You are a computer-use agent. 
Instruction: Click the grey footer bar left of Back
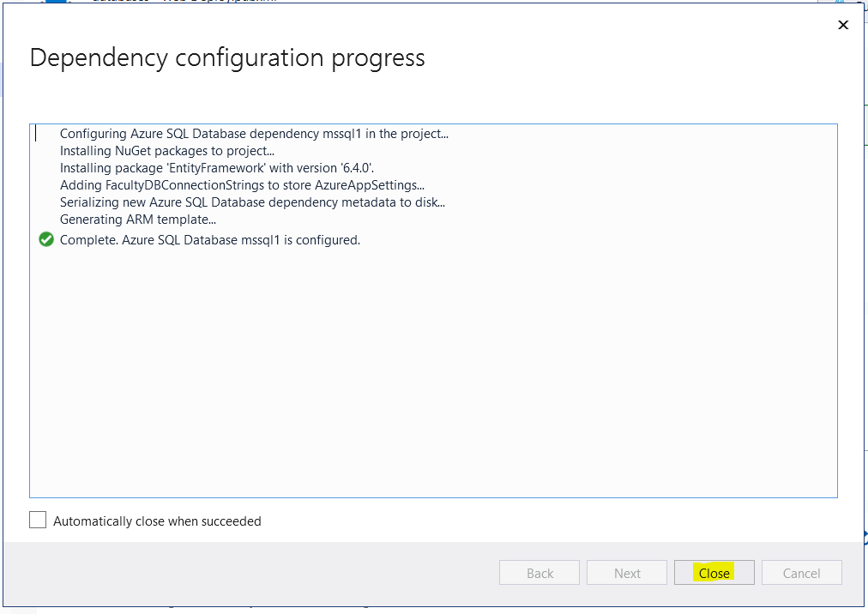point(257,573)
